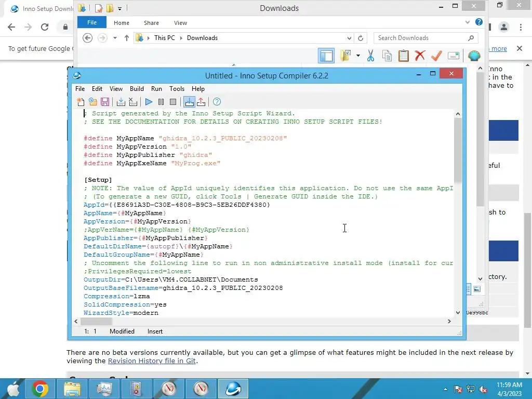Stop compile with the X tray icon
This screenshot has width=532, height=399.
(x=133, y=102)
